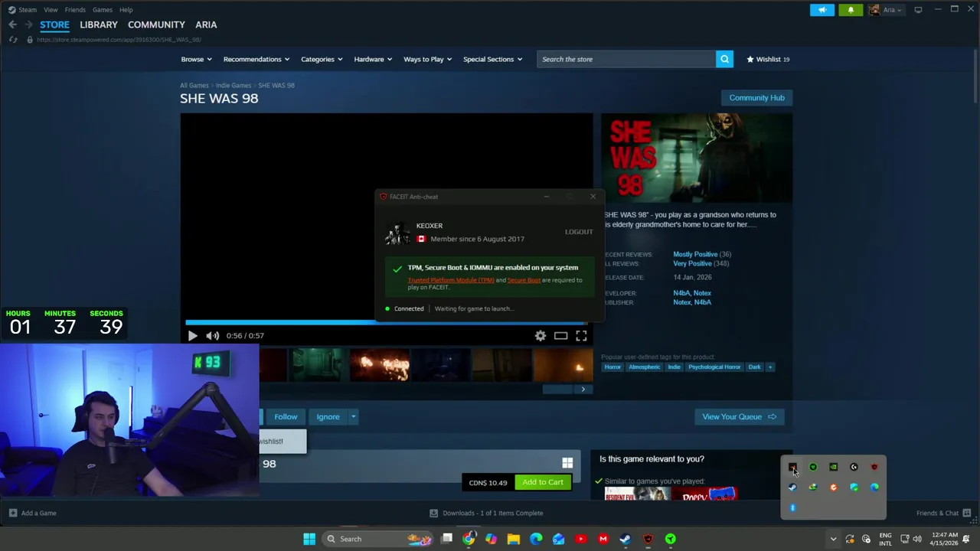This screenshot has width=980, height=551.
Task: Expand the Recommendations dropdown
Action: [256, 59]
